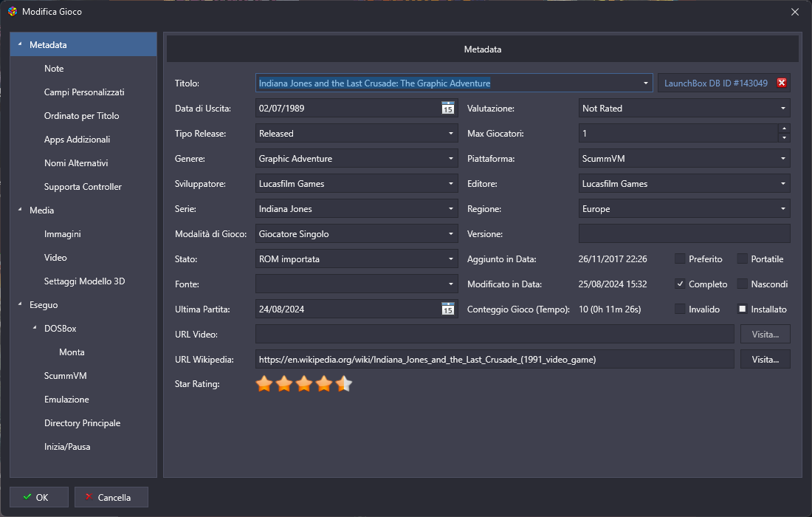Enable the Nascondi checkbox

coord(742,284)
